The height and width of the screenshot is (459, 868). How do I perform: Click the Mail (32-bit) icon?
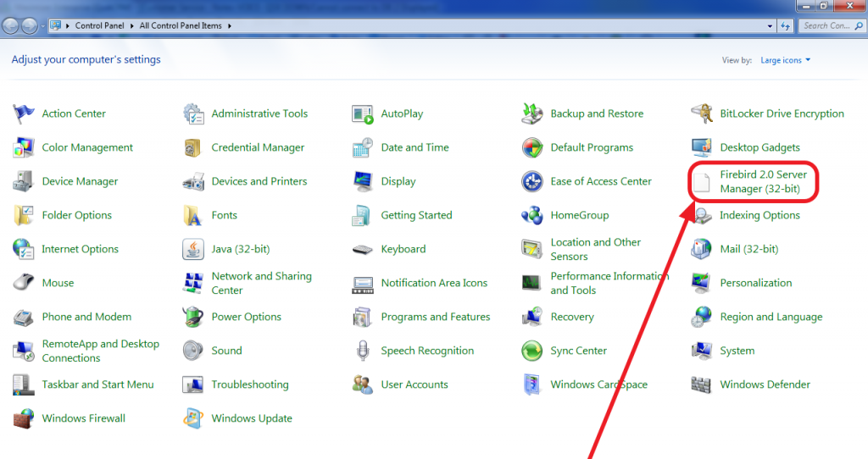click(x=702, y=249)
